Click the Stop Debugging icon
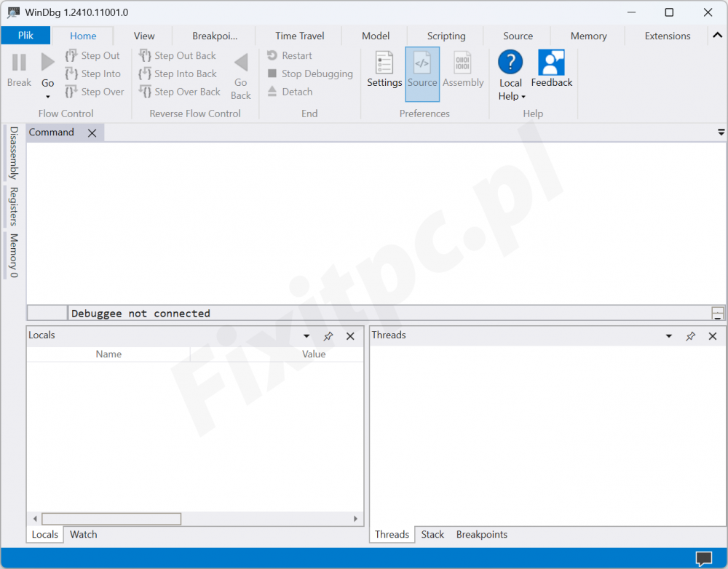This screenshot has height=569, width=728. tap(272, 73)
